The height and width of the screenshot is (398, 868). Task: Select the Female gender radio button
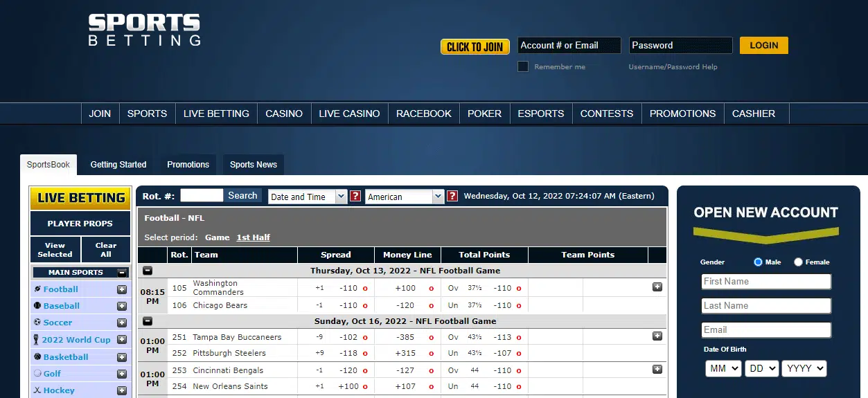click(x=798, y=262)
